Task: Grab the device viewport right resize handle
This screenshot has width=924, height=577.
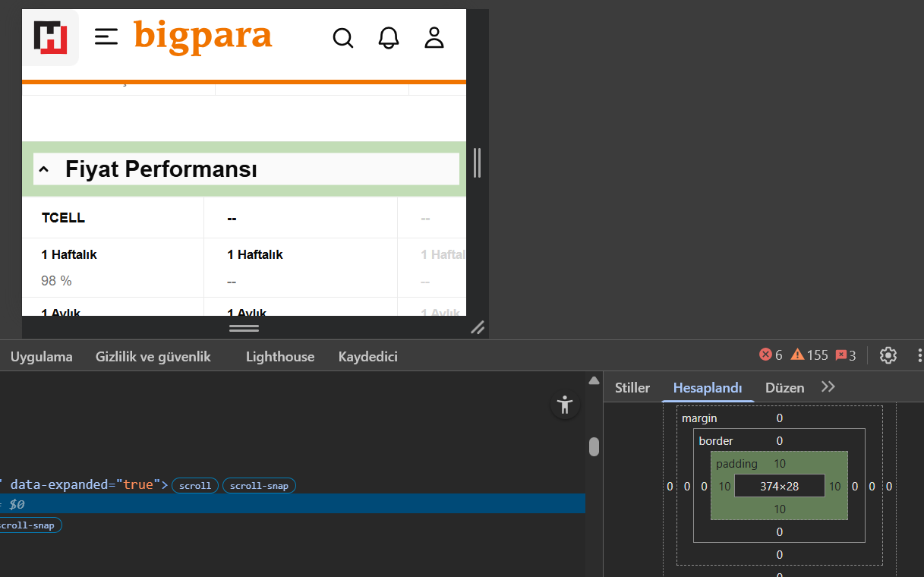Action: [478, 162]
